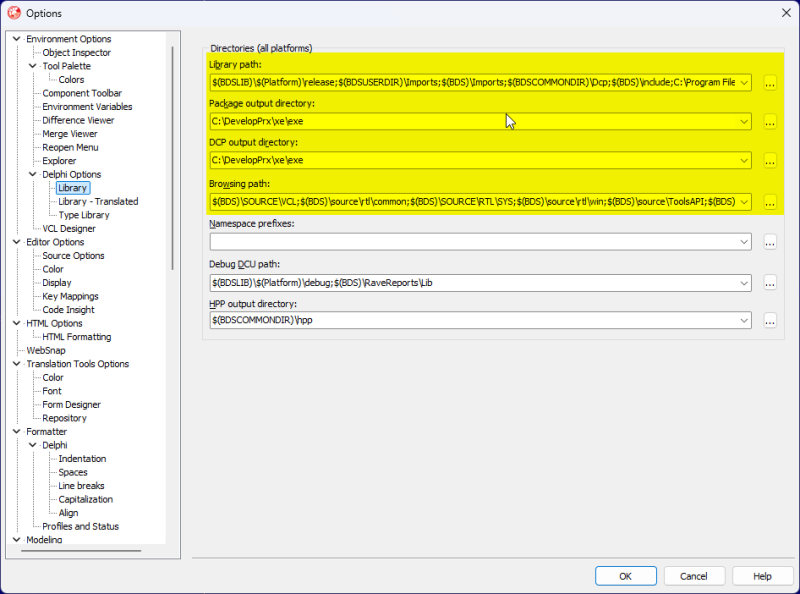
Task: Expand the Library path dropdown list
Action: 744,83
